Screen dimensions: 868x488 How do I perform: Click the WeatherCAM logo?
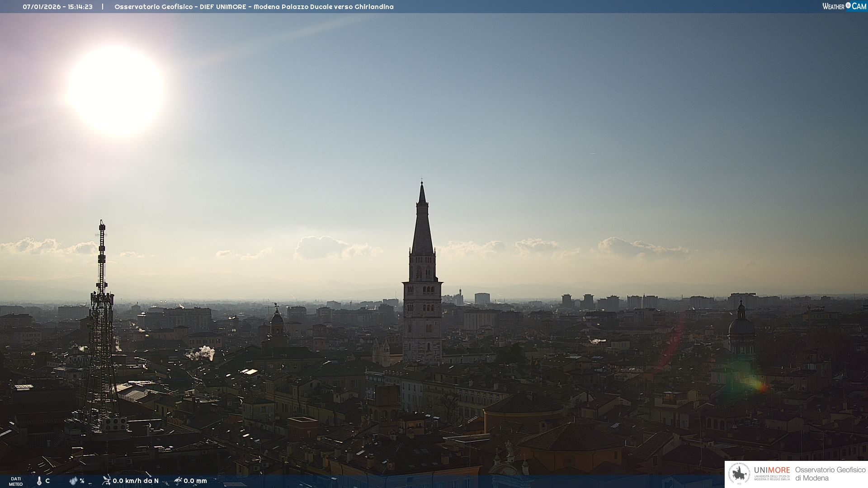[x=844, y=6]
